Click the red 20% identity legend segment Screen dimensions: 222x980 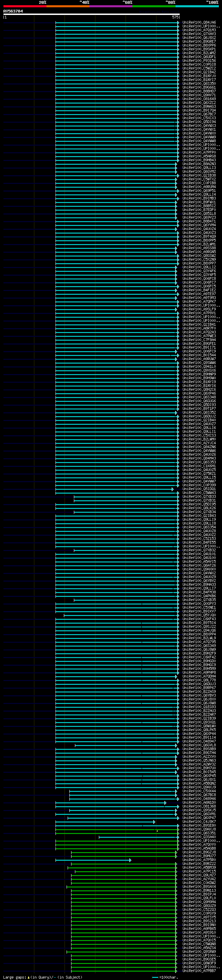click(25, 6)
